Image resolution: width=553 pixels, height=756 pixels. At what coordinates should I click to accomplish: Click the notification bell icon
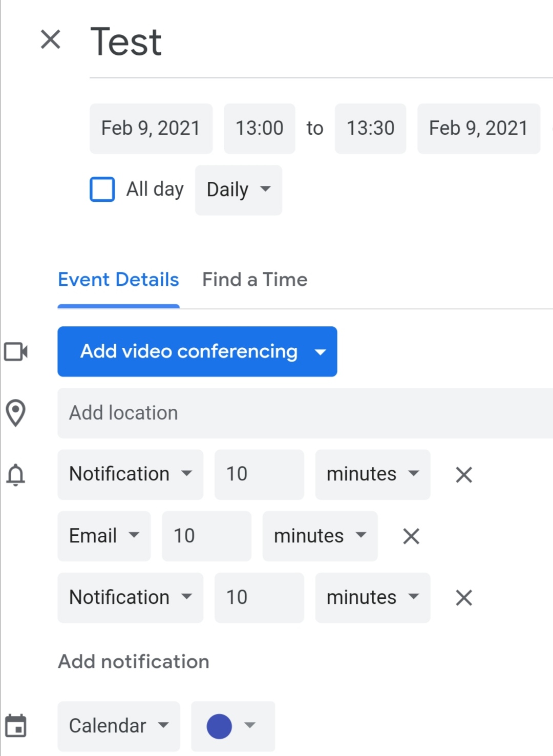(15, 475)
